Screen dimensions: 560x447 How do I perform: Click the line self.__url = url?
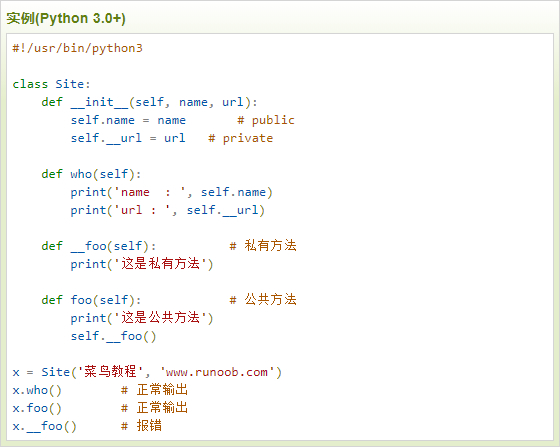click(x=128, y=139)
